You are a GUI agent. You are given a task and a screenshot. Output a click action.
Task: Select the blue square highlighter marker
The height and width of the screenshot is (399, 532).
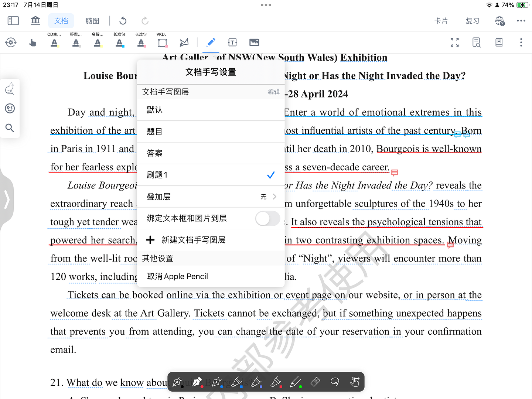tap(237, 382)
